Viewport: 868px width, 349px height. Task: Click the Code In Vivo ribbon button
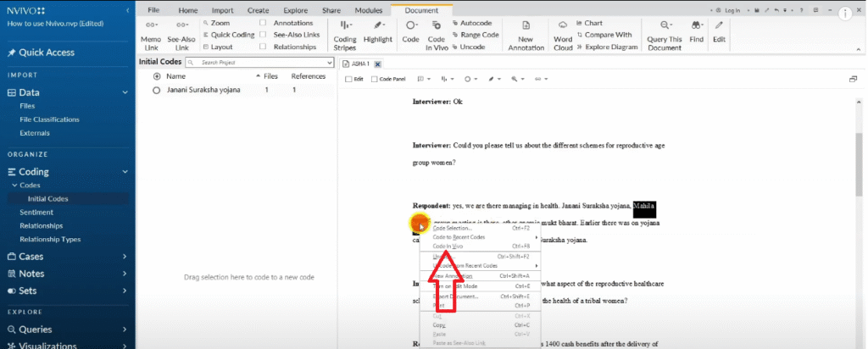[437, 36]
